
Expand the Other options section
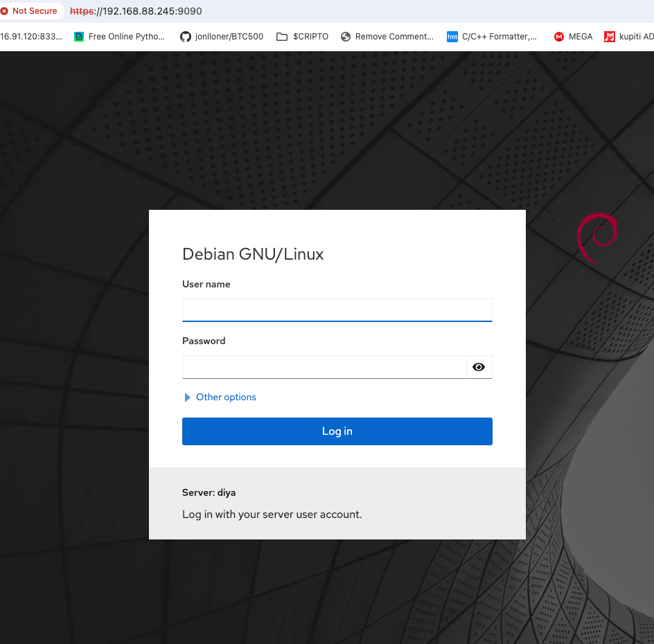click(x=220, y=397)
